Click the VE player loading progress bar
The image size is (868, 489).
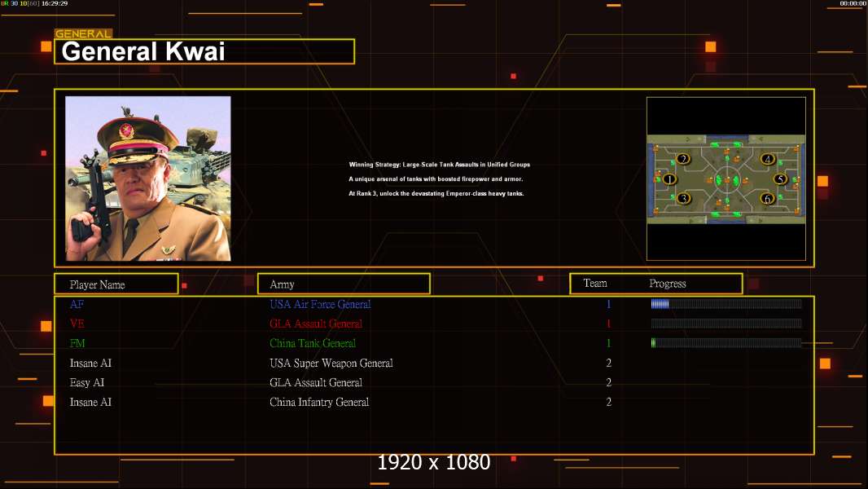click(x=726, y=324)
